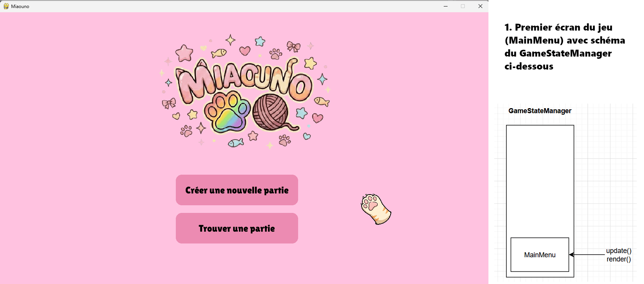Click the Miaouno app icon in title bar
Viewport: 644px width, 284px height.
6,6
